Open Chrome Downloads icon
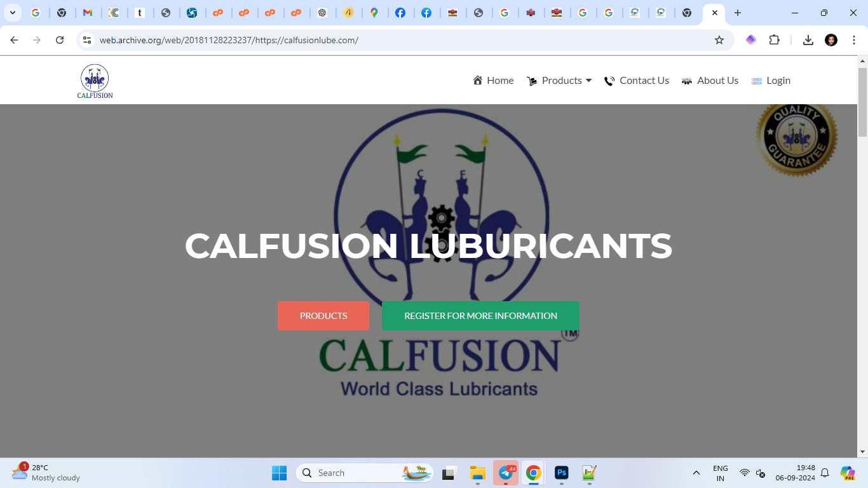Viewport: 868px width, 488px height. [808, 40]
